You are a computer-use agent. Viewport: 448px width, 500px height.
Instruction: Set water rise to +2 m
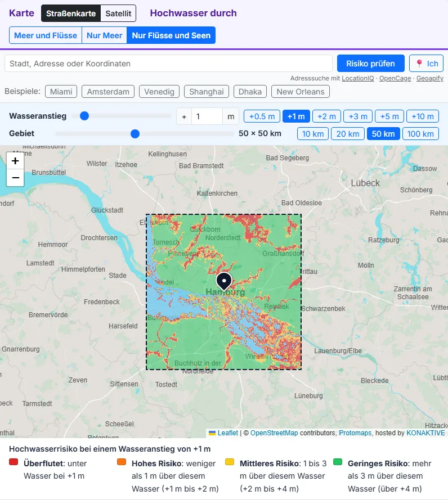(326, 116)
